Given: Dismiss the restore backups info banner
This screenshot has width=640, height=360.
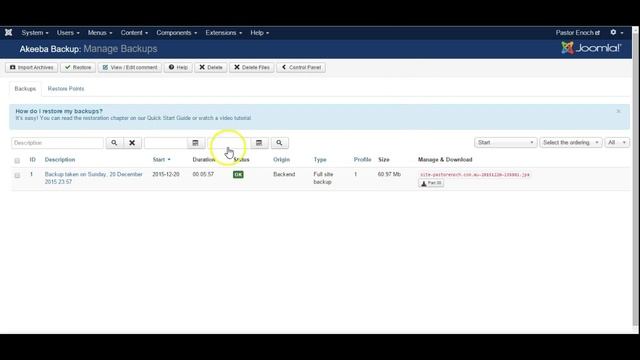Looking at the screenshot, I should click(x=618, y=111).
